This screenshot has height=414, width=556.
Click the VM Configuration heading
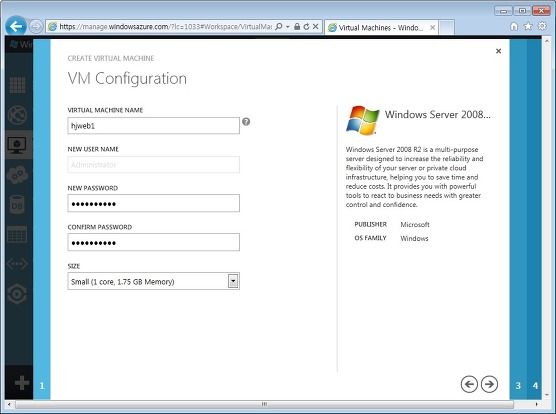127,79
